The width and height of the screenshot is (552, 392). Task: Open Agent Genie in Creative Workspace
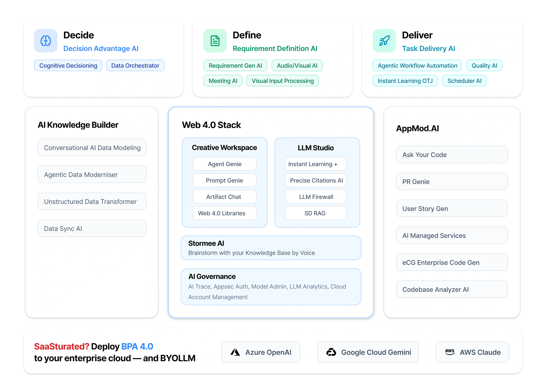225,164
